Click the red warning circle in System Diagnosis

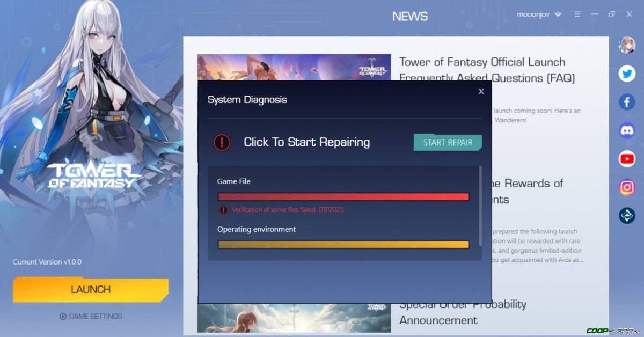[x=222, y=142]
